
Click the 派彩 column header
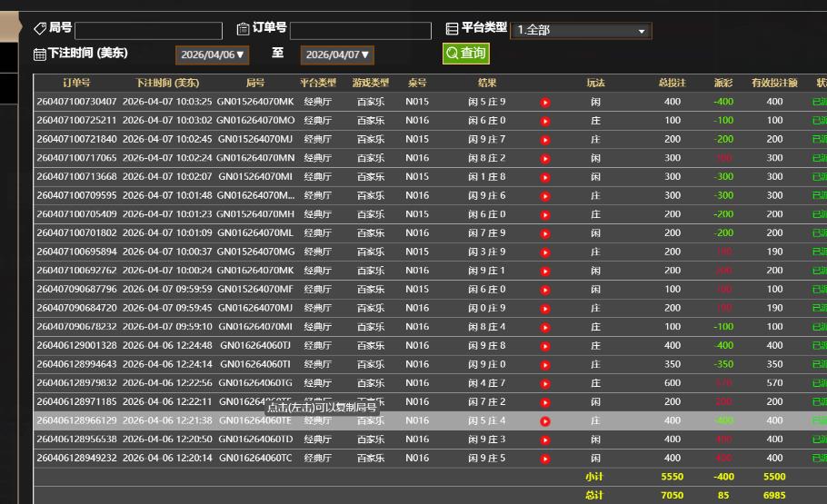point(723,83)
